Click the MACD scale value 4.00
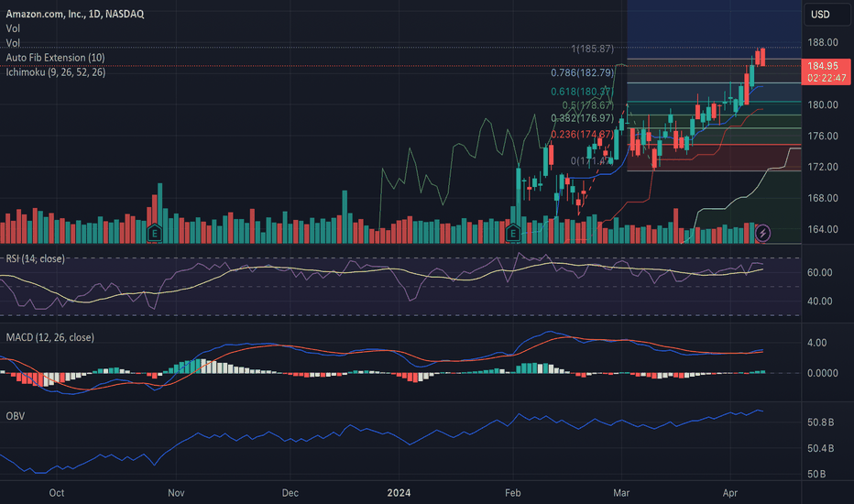The image size is (854, 504). [817, 343]
